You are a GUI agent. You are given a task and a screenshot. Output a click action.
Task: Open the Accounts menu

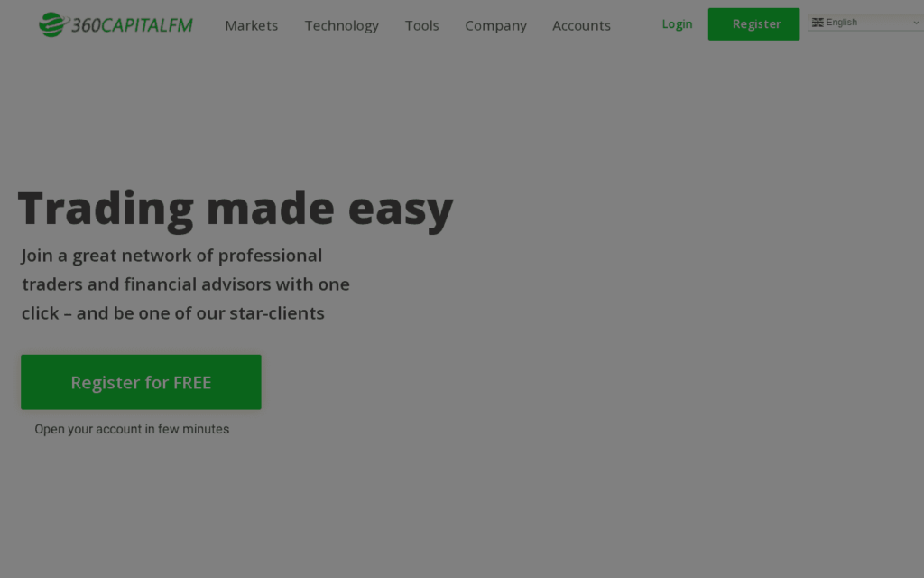(x=581, y=25)
